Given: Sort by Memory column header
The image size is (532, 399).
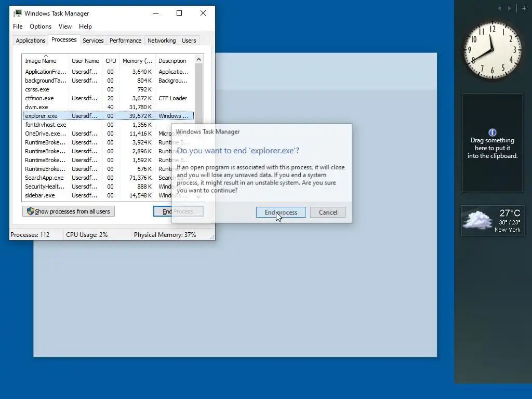Looking at the screenshot, I should pos(137,61).
